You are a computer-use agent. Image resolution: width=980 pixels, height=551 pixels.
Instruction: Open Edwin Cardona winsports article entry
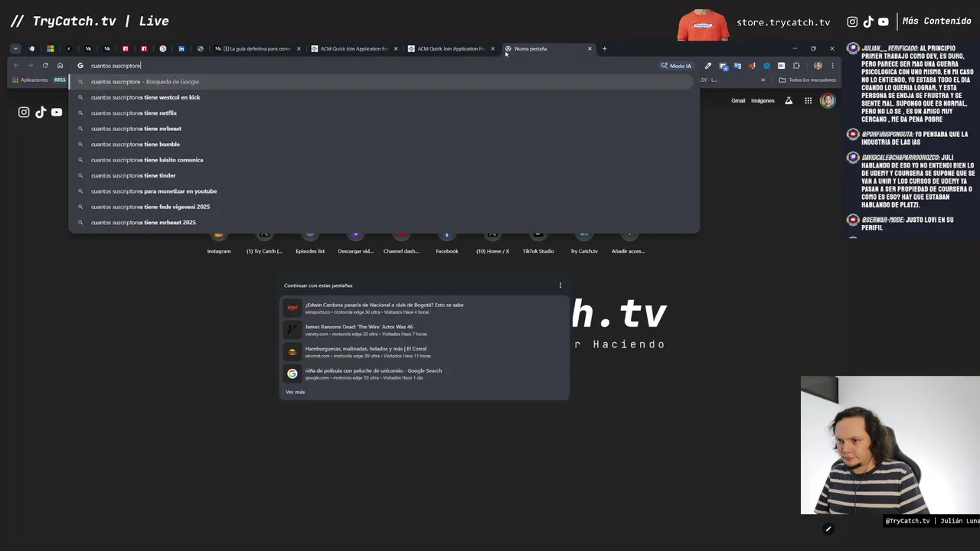tap(424, 308)
